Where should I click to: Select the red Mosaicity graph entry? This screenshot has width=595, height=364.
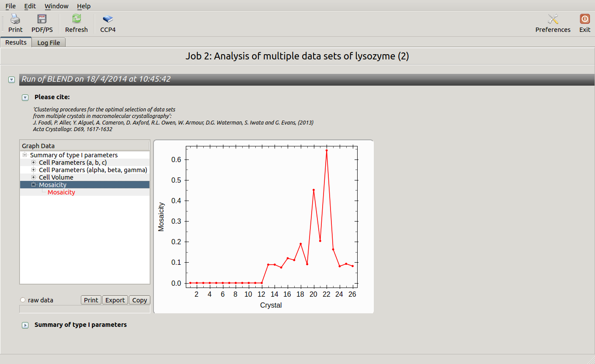point(61,192)
